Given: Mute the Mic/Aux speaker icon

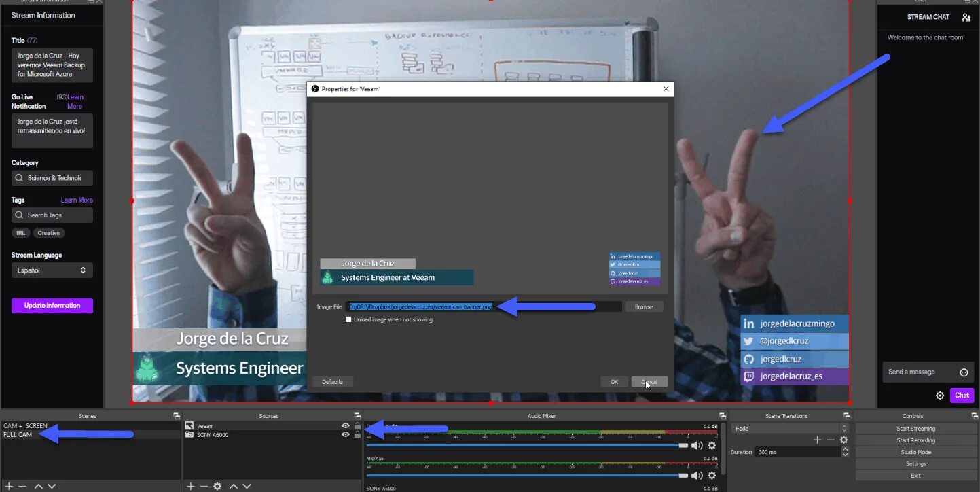Looking at the screenshot, I should click(x=697, y=476).
